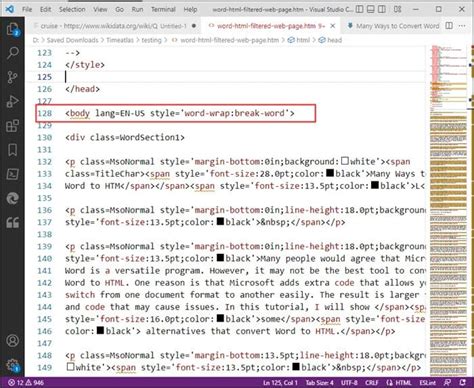
Task: Click the closing </head> tag on line 126
Action: 82,89
